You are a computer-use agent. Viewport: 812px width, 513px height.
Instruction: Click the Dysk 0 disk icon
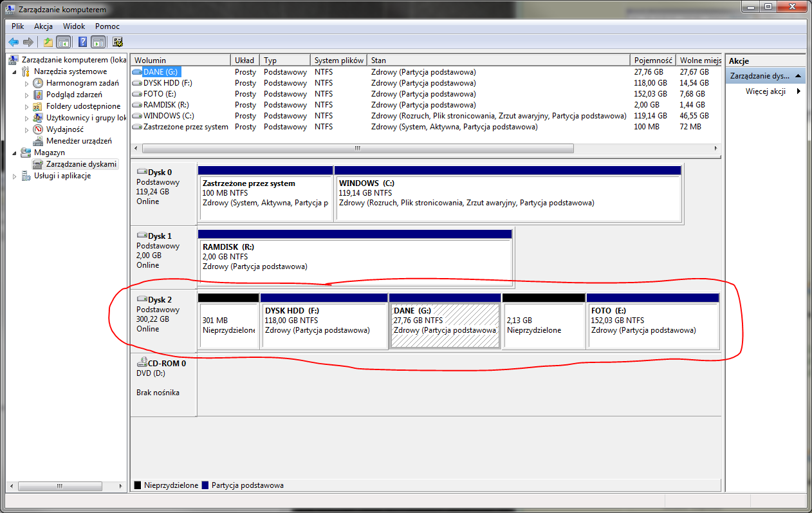(x=142, y=172)
